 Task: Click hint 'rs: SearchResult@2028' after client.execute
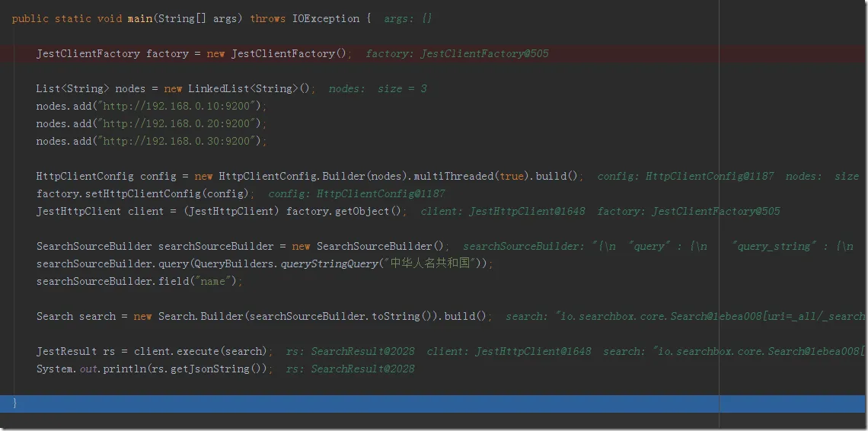click(x=349, y=351)
